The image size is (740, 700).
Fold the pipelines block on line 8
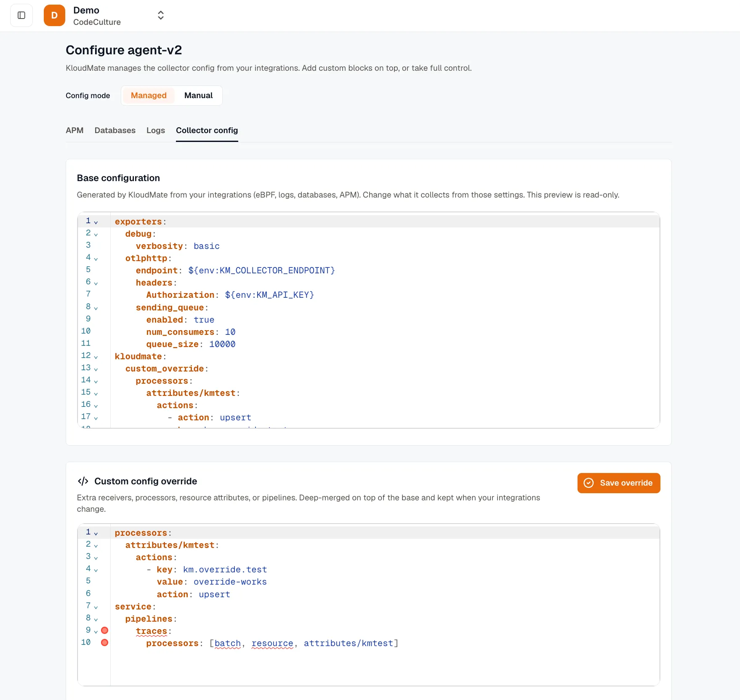[96, 619]
